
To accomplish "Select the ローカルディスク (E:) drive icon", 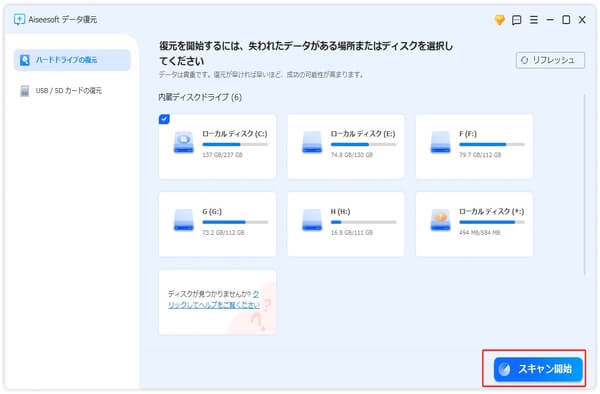I will click(x=312, y=142).
